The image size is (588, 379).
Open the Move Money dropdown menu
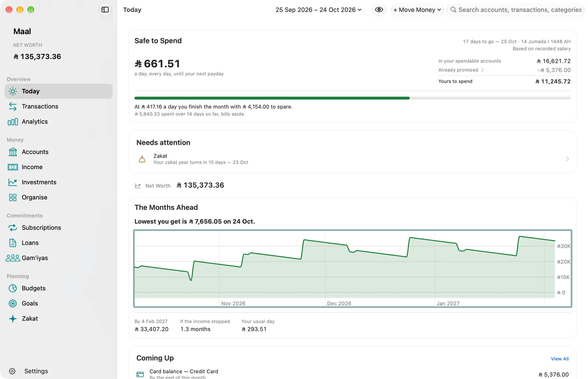tap(417, 10)
